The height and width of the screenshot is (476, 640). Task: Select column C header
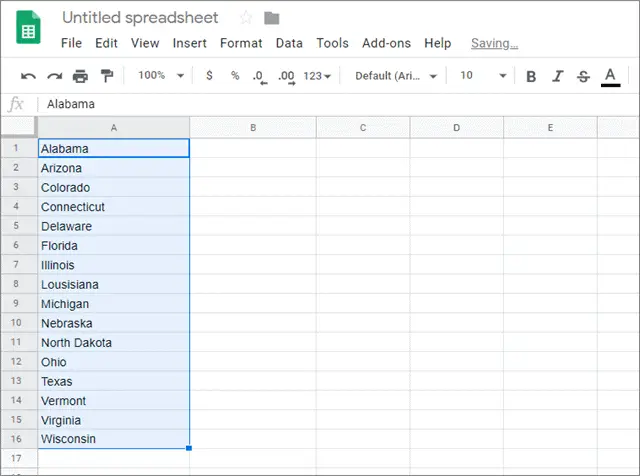[x=363, y=127]
